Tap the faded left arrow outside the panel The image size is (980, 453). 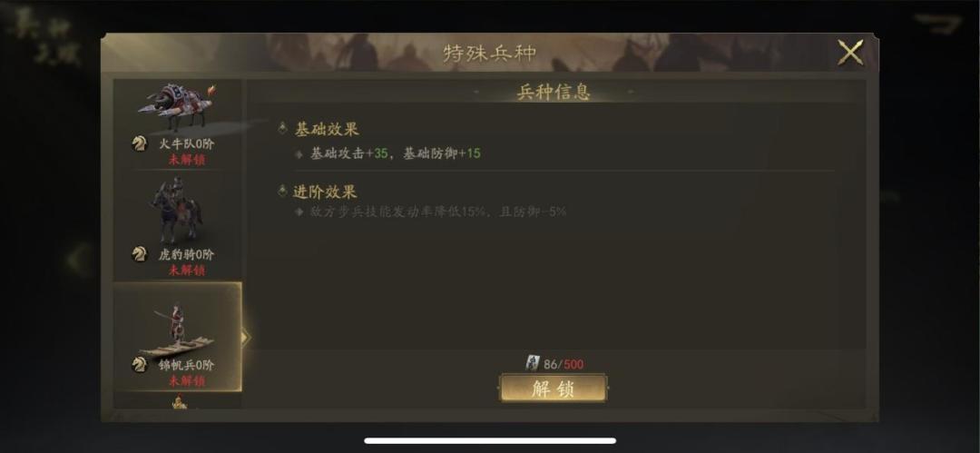pyautogui.click(x=78, y=259)
